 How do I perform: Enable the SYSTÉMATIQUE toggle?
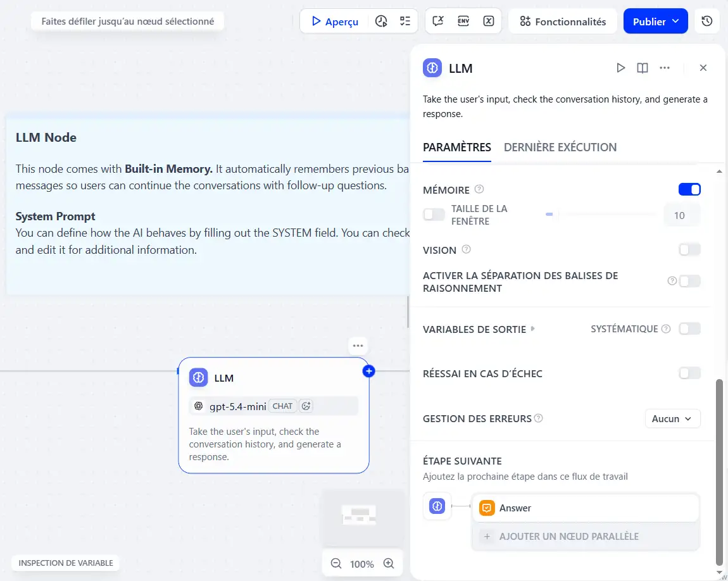tap(689, 329)
